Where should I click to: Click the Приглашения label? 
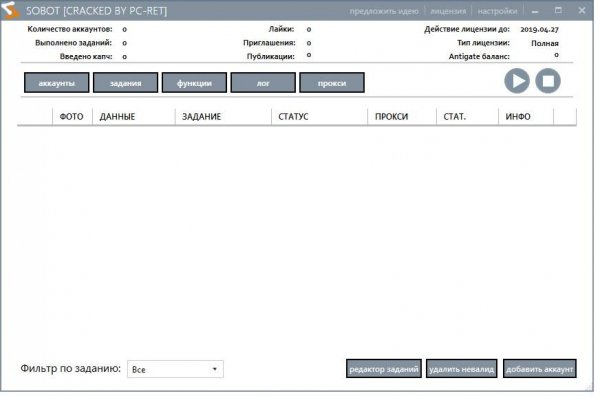(269, 43)
